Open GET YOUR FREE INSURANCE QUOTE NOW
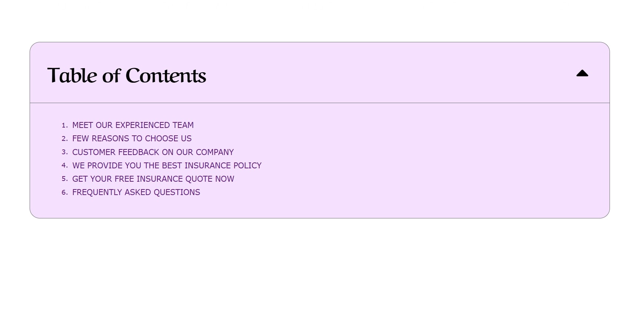Screen dimensions: 644x310 pyautogui.click(x=153, y=179)
